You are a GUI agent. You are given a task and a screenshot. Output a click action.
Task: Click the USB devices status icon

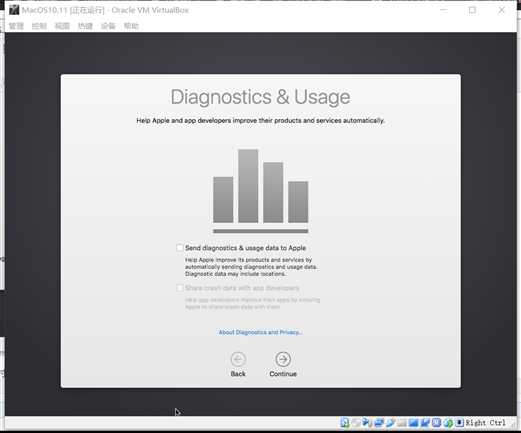(x=390, y=423)
